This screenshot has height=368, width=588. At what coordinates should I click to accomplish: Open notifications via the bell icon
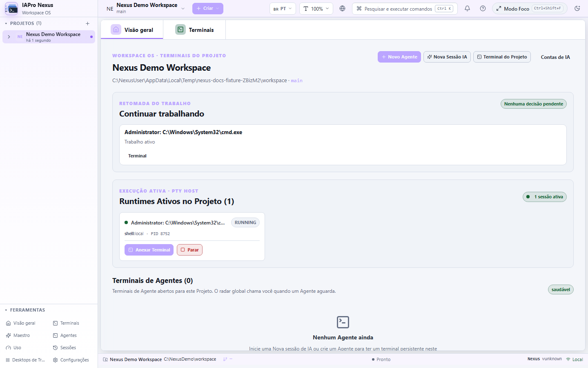[468, 9]
